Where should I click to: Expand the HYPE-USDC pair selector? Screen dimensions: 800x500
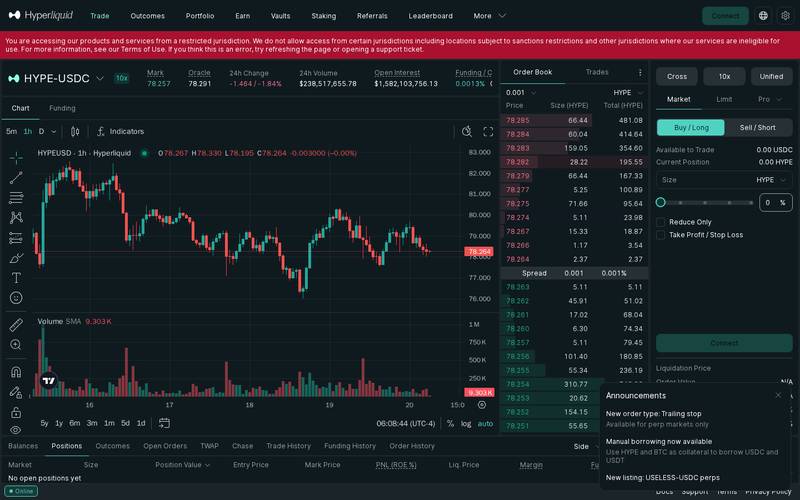pyautogui.click(x=101, y=78)
